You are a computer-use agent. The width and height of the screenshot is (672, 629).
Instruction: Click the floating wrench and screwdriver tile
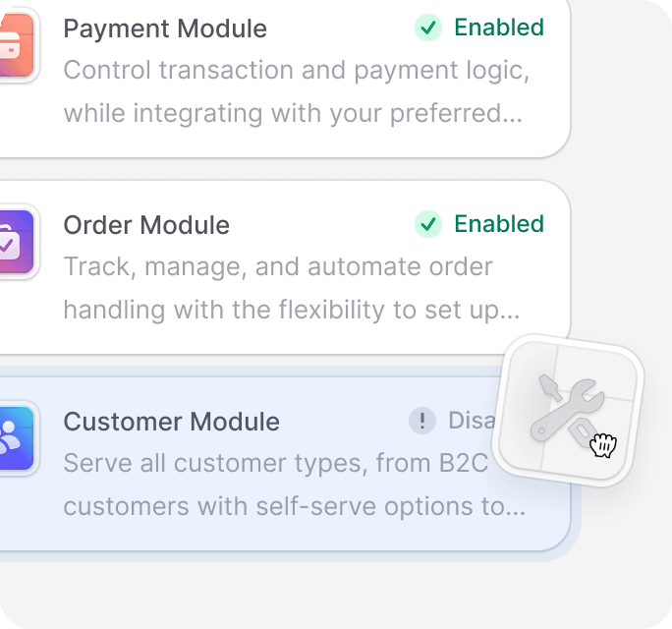click(568, 411)
